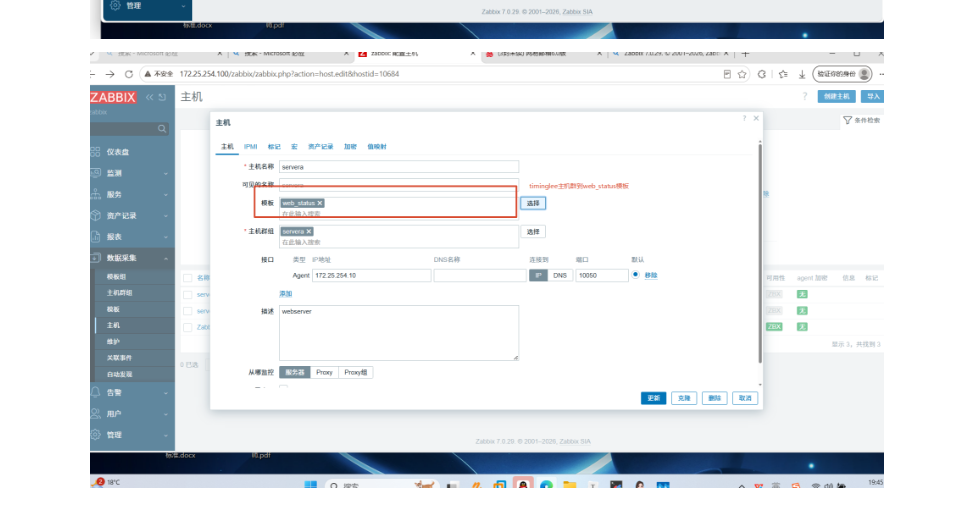The image size is (955, 505).
Task: Select 服务器 for 从哪监控
Action: (295, 372)
